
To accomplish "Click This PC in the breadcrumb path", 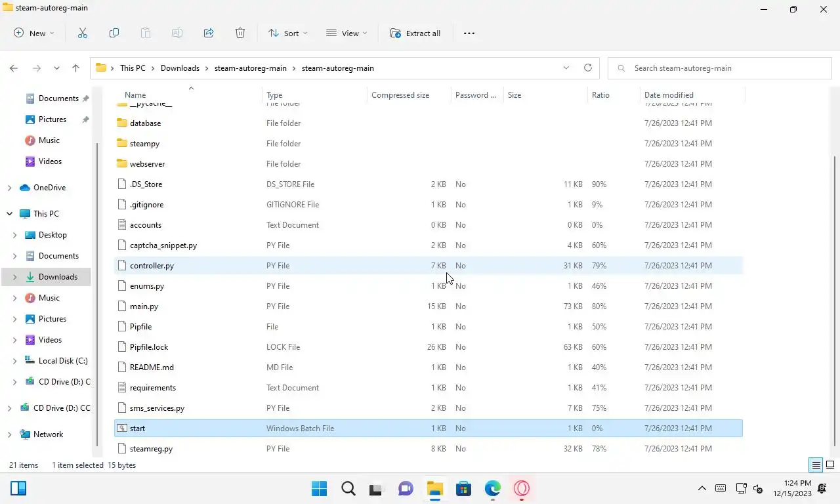I will click(133, 68).
